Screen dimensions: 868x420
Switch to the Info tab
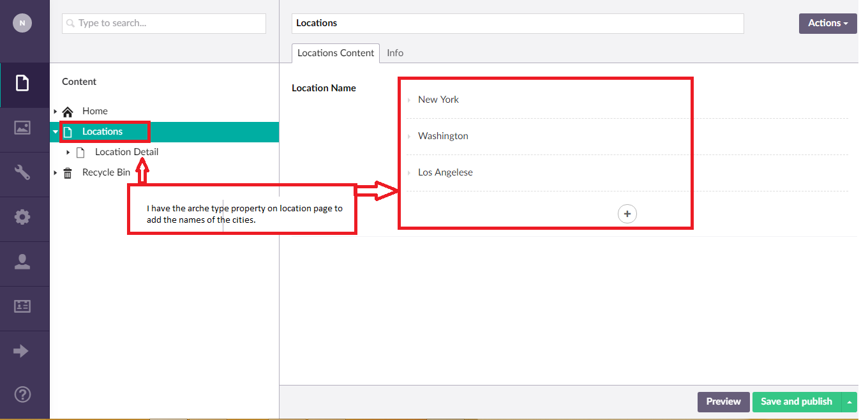[x=395, y=53]
